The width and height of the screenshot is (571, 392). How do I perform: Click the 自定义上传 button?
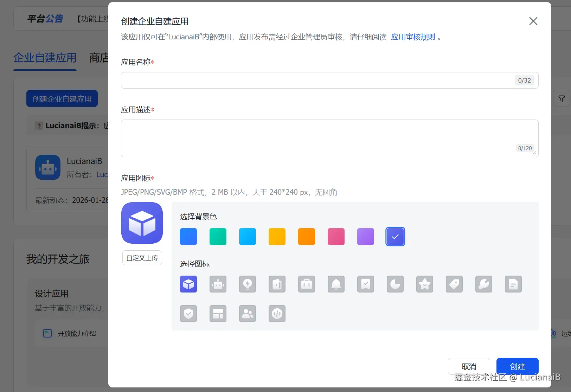pos(142,258)
